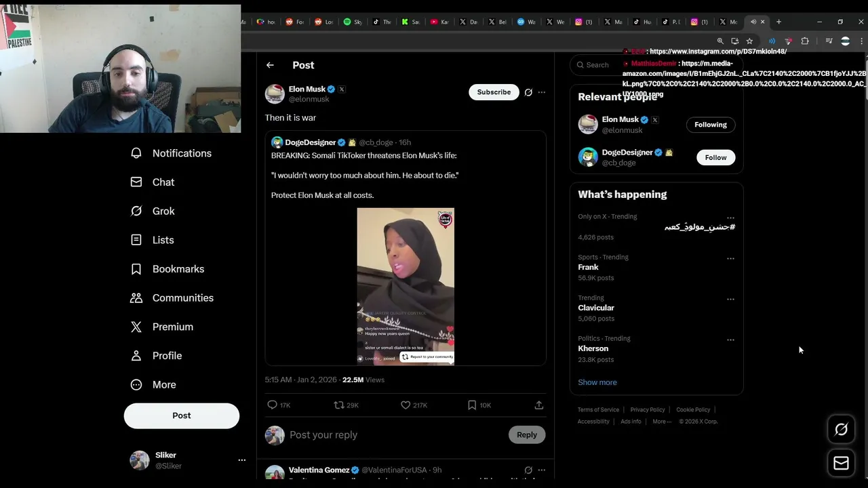Share the post using the upload arrow
Viewport: 868px width, 488px height.
click(539, 405)
